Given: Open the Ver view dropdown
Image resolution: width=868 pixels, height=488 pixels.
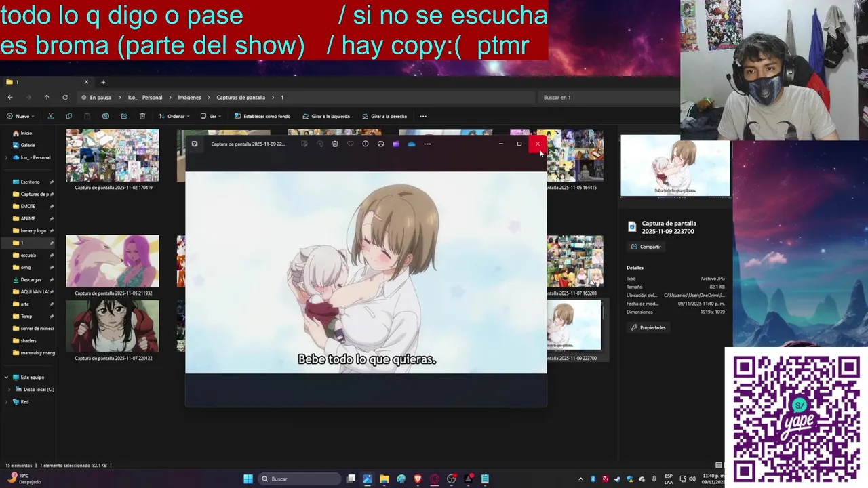Looking at the screenshot, I should pyautogui.click(x=210, y=116).
